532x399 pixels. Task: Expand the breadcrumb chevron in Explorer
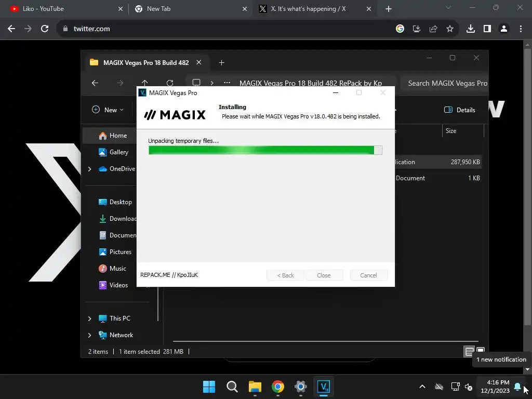tap(212, 83)
